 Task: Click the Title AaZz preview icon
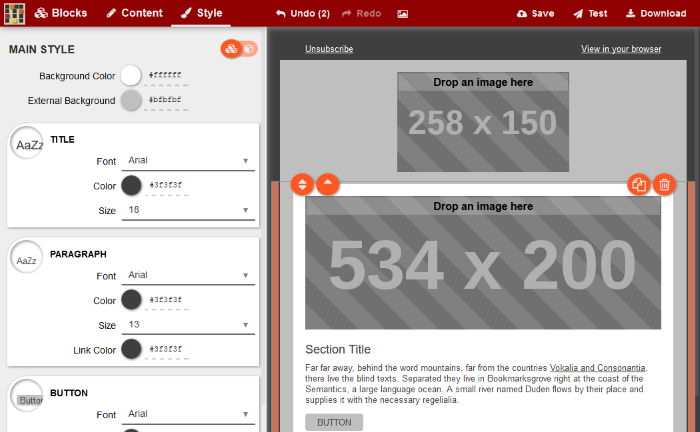pyautogui.click(x=27, y=143)
